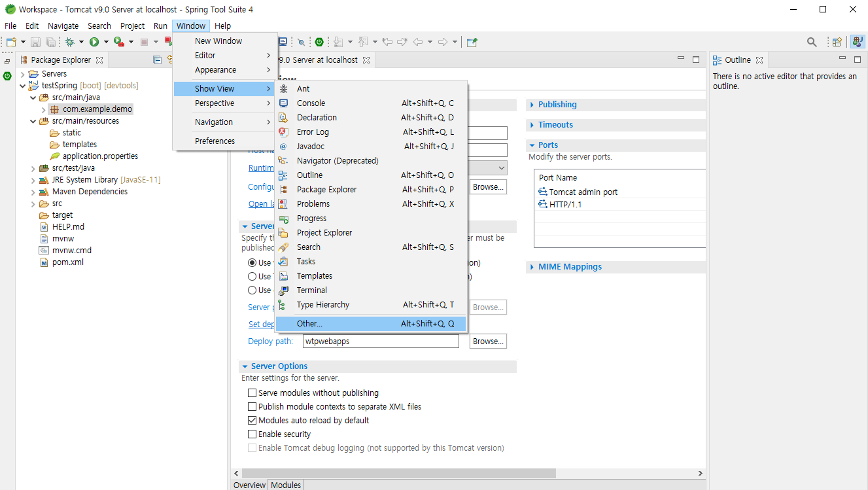Click the Error Log red icon in submenu
868x490 pixels.
283,131
